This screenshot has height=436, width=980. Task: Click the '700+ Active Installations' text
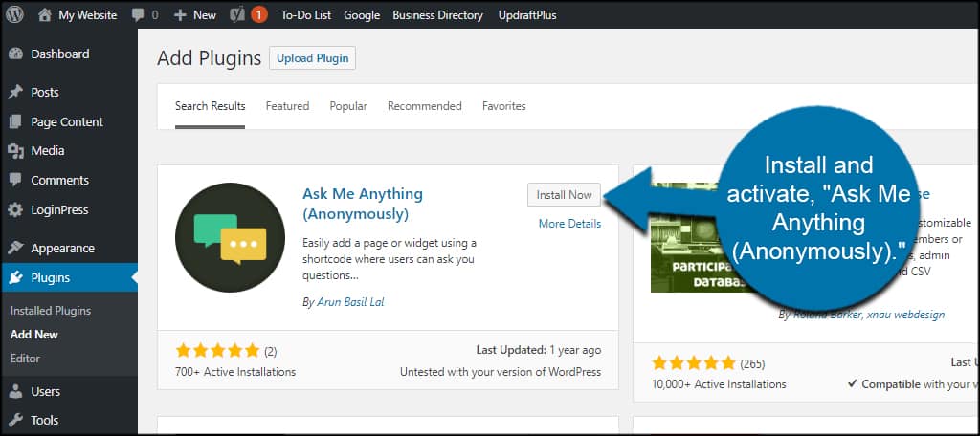click(x=235, y=372)
